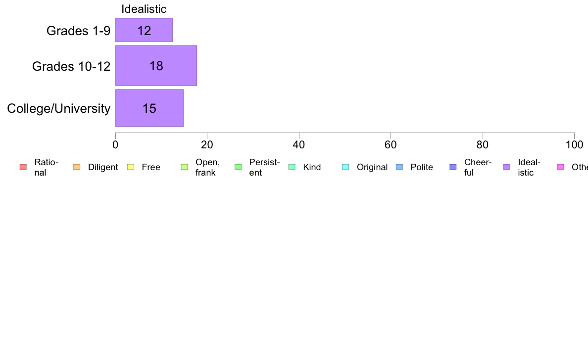Click the purple Idealistic legend swatch
Screen dimensions: 588x364
507,167
